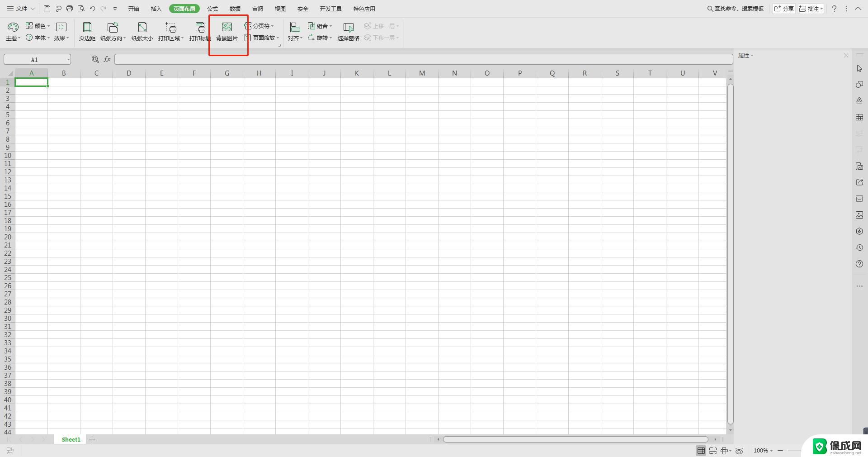Select the Sheet1 tab
Screen dimensions: 868x457
[71, 439]
